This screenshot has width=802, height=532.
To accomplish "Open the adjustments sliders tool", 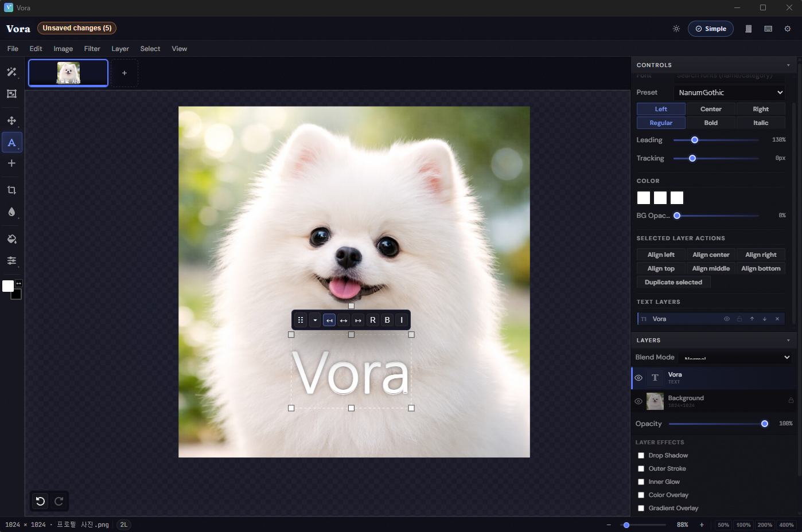I will (12, 261).
